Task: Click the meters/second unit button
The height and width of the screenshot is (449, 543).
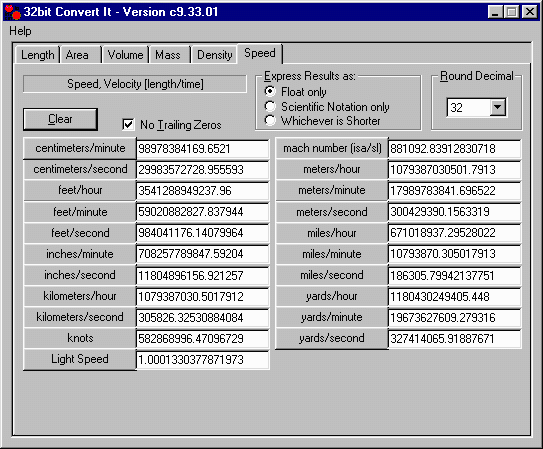Action: (332, 212)
